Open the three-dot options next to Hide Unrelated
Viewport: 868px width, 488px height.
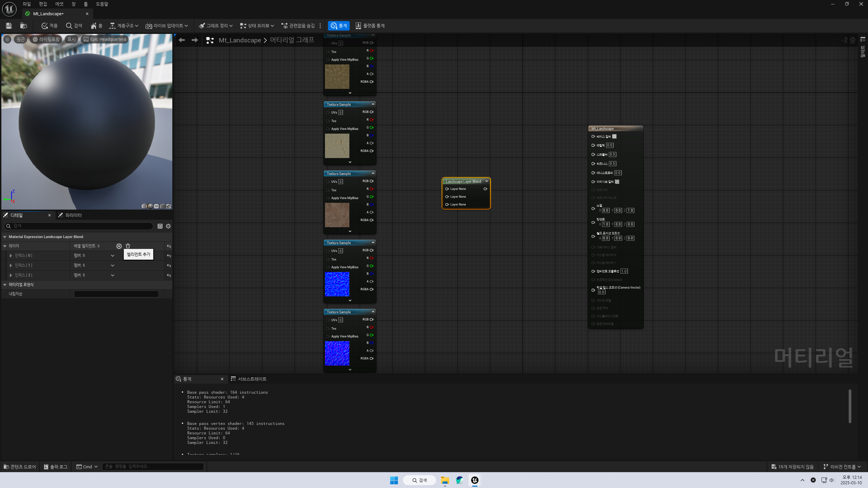click(x=320, y=26)
